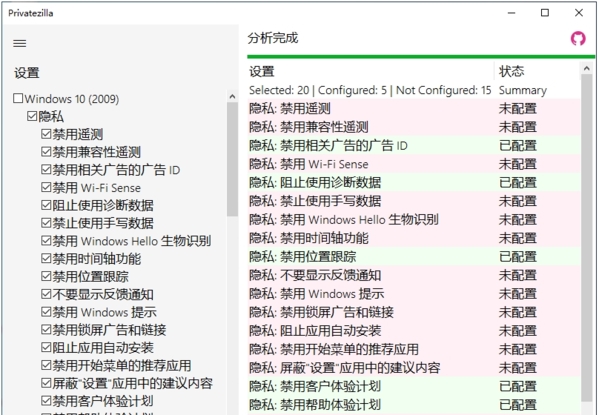This screenshot has width=599, height=415.
Task: Toggle 阻止应用自动安装 checkbox
Action: (46, 347)
